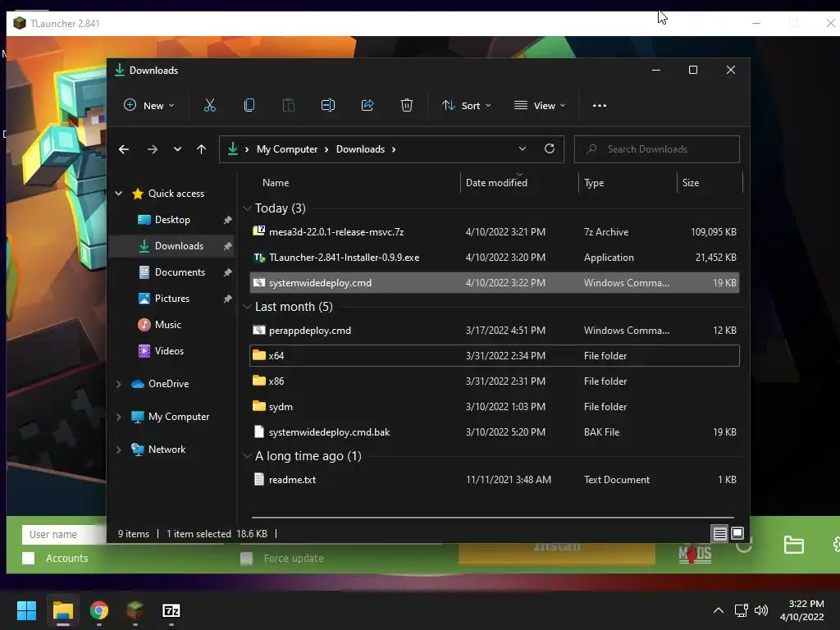The width and height of the screenshot is (840, 630).
Task: Click the Search Downloads field
Action: click(x=657, y=149)
